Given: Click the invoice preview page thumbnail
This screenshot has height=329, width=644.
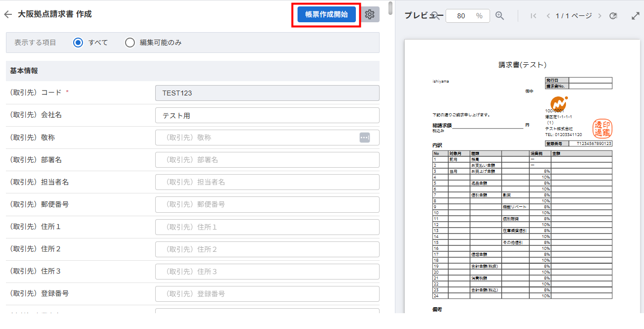Looking at the screenshot, I should coord(522,178).
